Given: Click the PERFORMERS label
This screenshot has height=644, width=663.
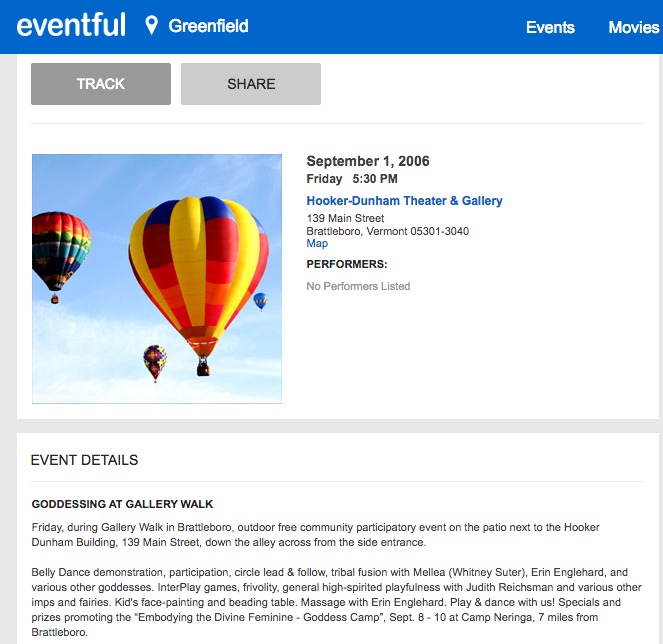Looking at the screenshot, I should pyautogui.click(x=346, y=264).
